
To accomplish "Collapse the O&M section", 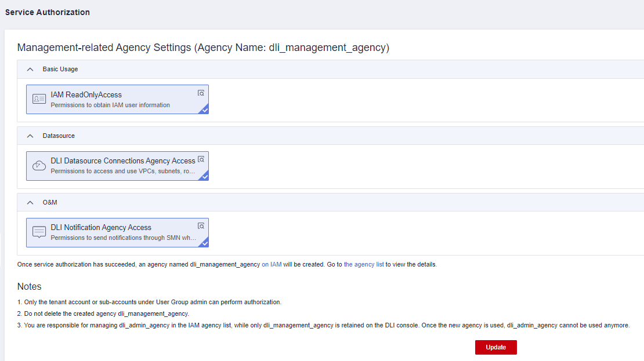I will pyautogui.click(x=30, y=203).
